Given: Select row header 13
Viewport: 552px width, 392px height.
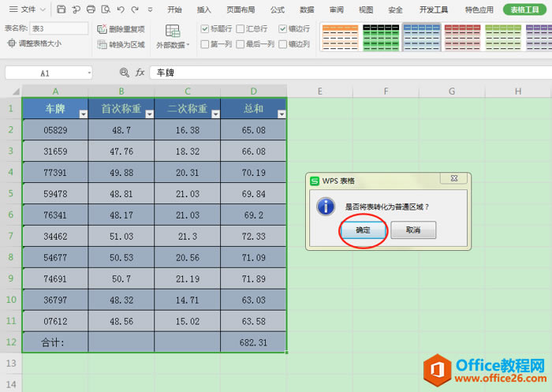Looking at the screenshot, I should [11, 363].
